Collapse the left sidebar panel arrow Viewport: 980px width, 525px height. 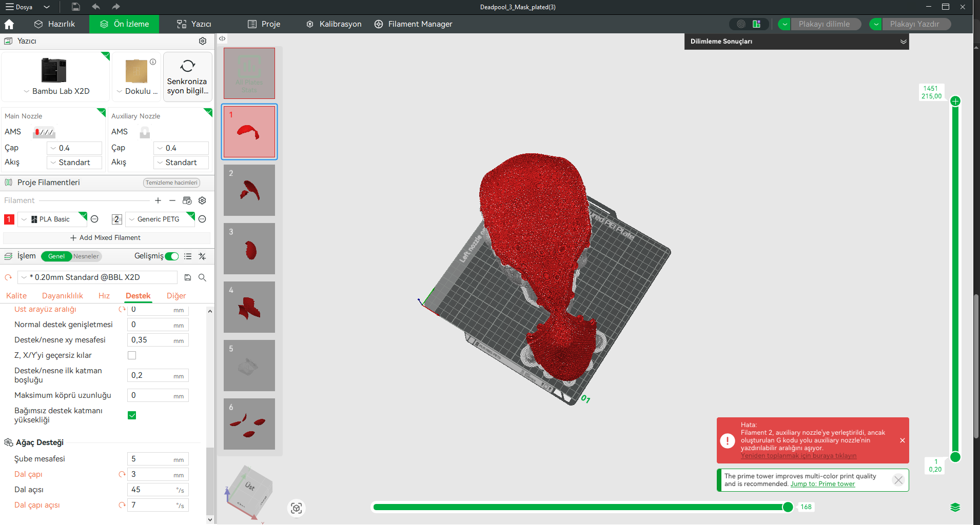[x=222, y=38]
